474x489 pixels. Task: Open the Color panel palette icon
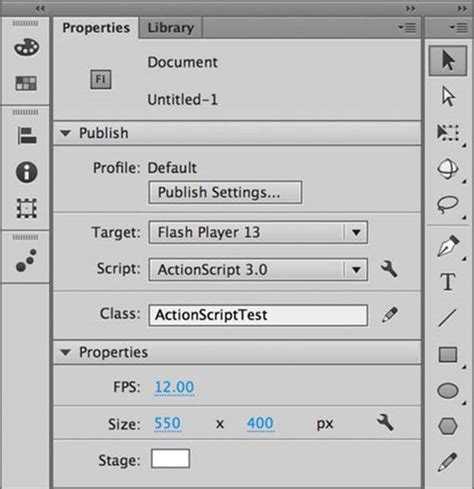(26, 47)
